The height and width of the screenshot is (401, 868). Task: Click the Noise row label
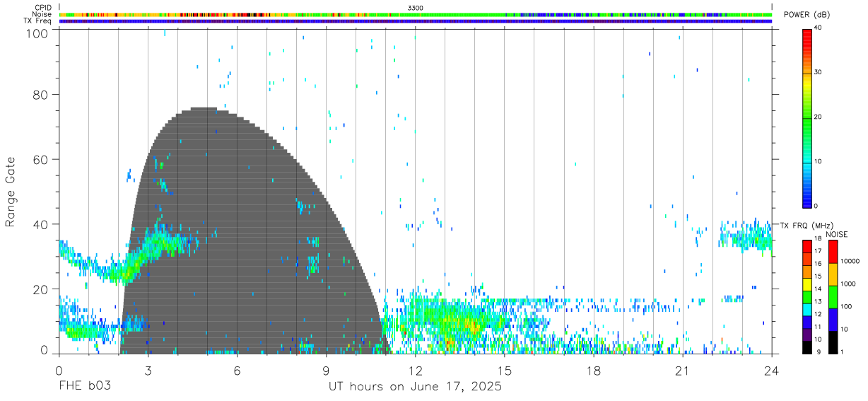pyautogui.click(x=42, y=14)
